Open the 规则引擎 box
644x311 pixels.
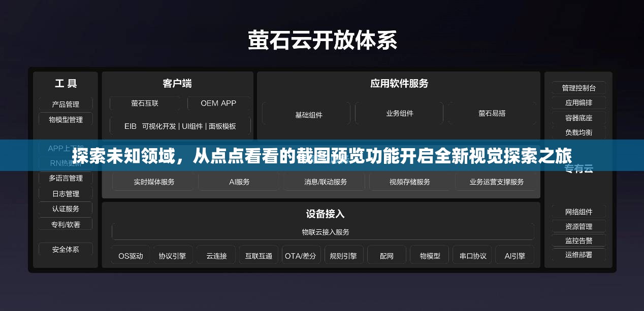[343, 256]
